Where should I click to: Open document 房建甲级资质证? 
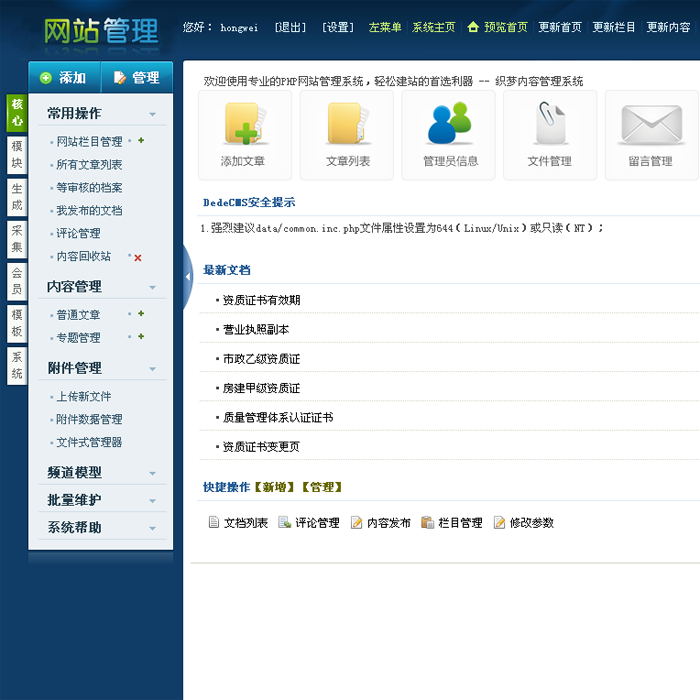point(262,388)
